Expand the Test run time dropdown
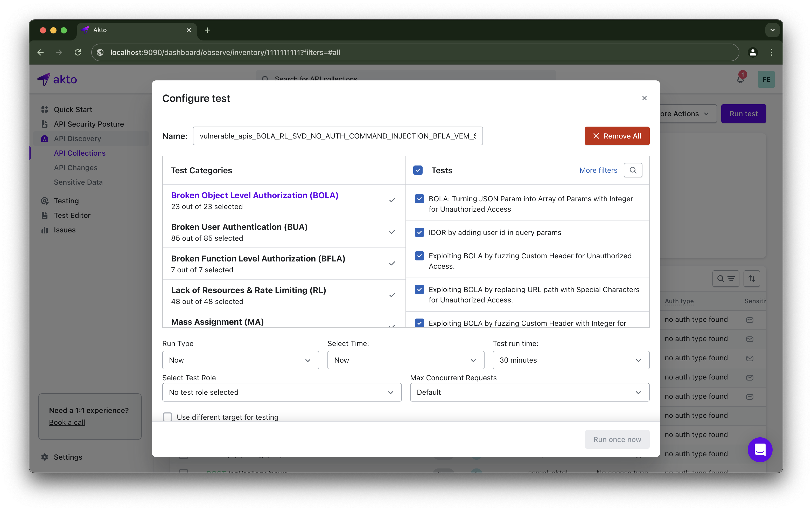The image size is (812, 511). [x=571, y=360]
